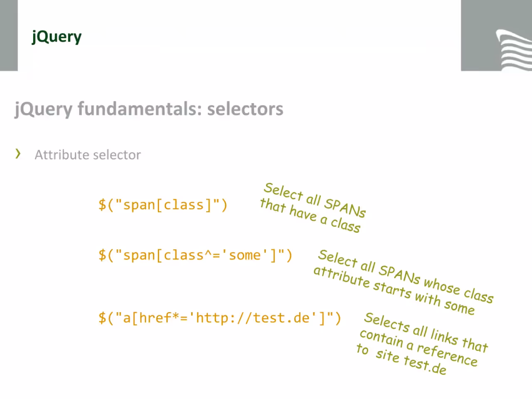Screen dimensions: 532x399
Task: Click the 'whose class attribute starts with some' note
Action: [x=403, y=282]
